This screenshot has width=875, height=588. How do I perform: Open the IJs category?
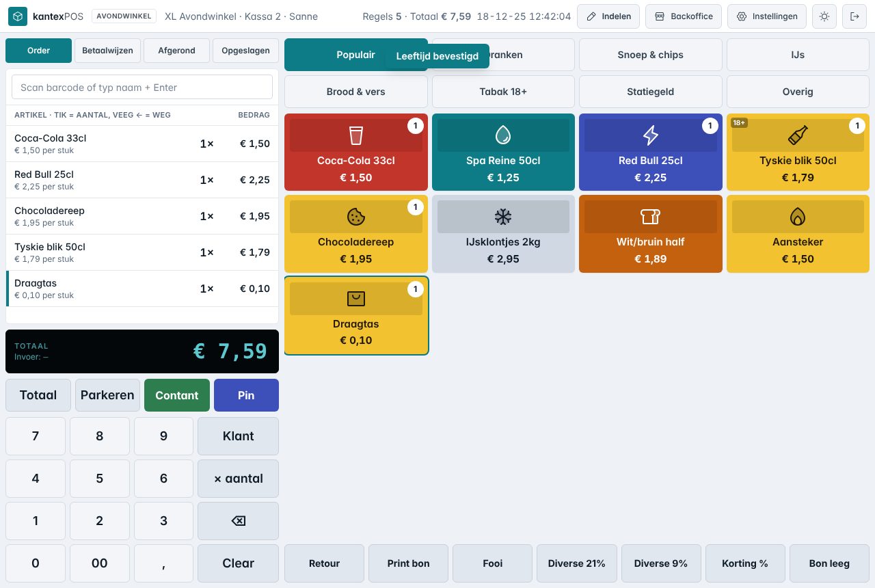point(798,55)
